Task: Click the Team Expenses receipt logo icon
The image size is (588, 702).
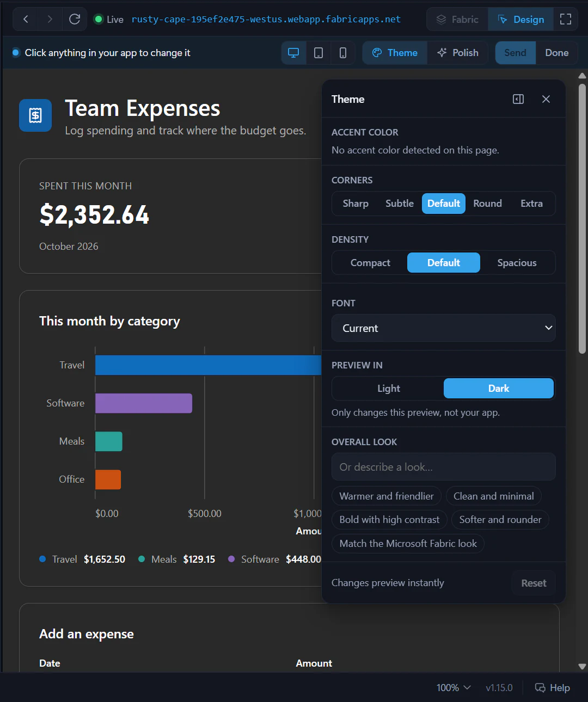Action: 35,115
